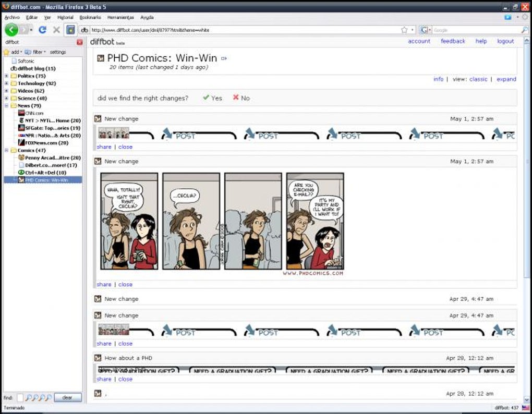Click the PHD Comics feed icon beside title

coord(101,58)
